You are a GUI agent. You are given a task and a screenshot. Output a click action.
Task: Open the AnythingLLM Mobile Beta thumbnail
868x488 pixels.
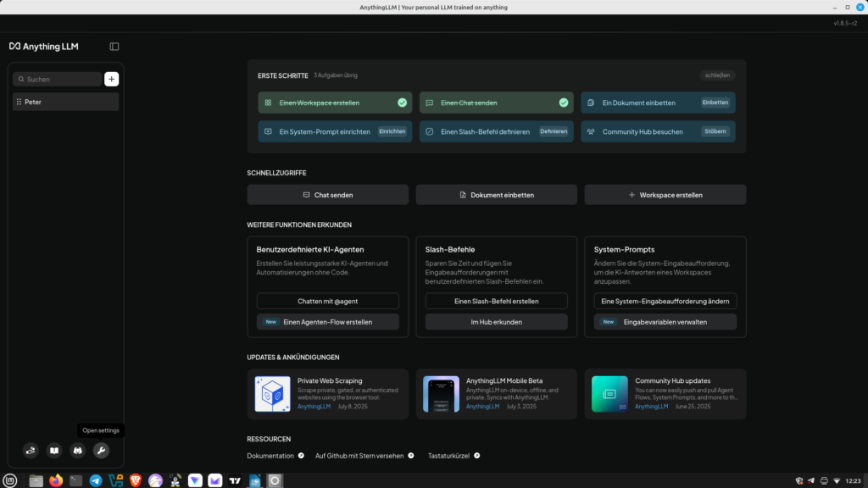click(441, 394)
